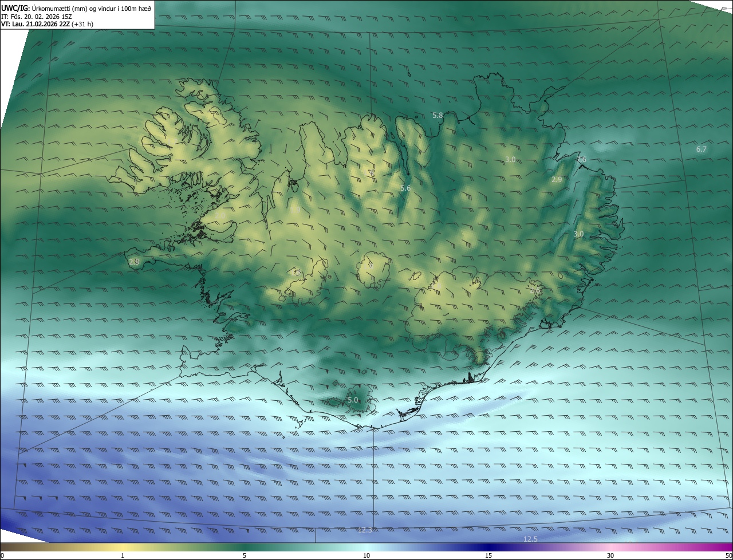Click the 15 tick on the color scale
The height and width of the screenshot is (560, 733).
point(488,555)
